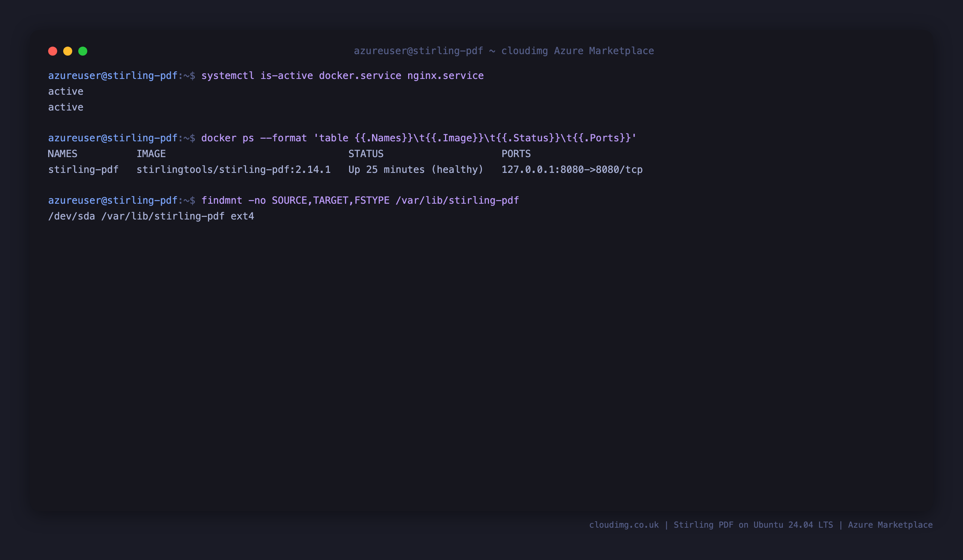Click the red close window dot
The image size is (963, 560).
click(53, 51)
